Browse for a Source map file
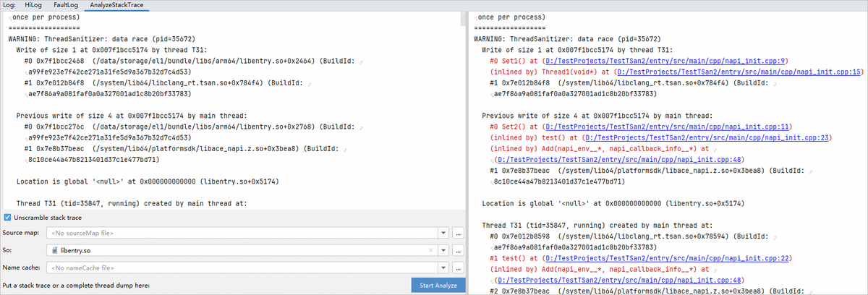The height and width of the screenshot is (295, 868). (x=457, y=233)
